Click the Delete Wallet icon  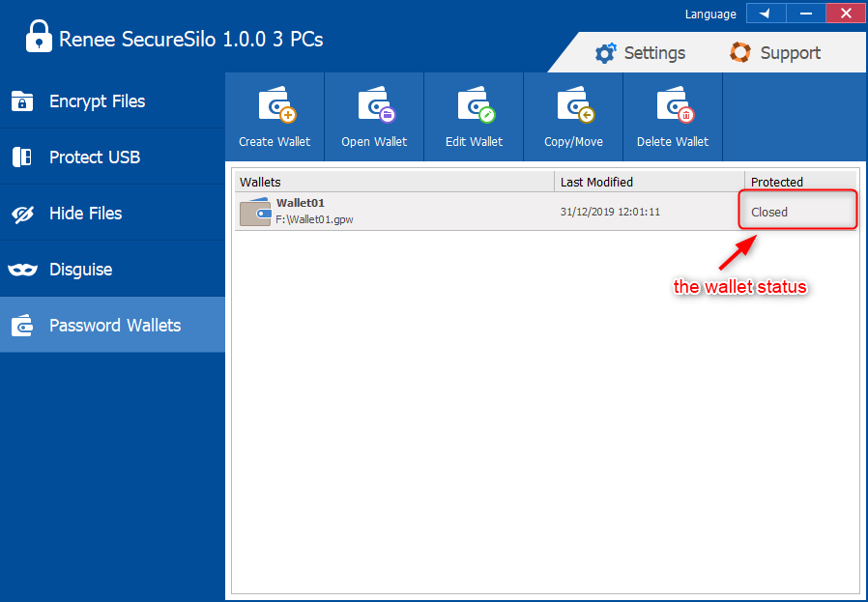pos(673,105)
